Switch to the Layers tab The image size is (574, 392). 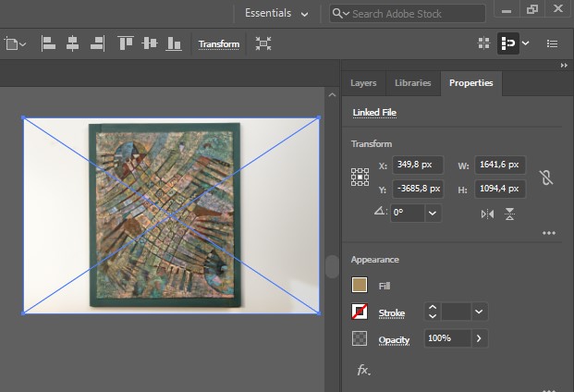click(x=363, y=82)
